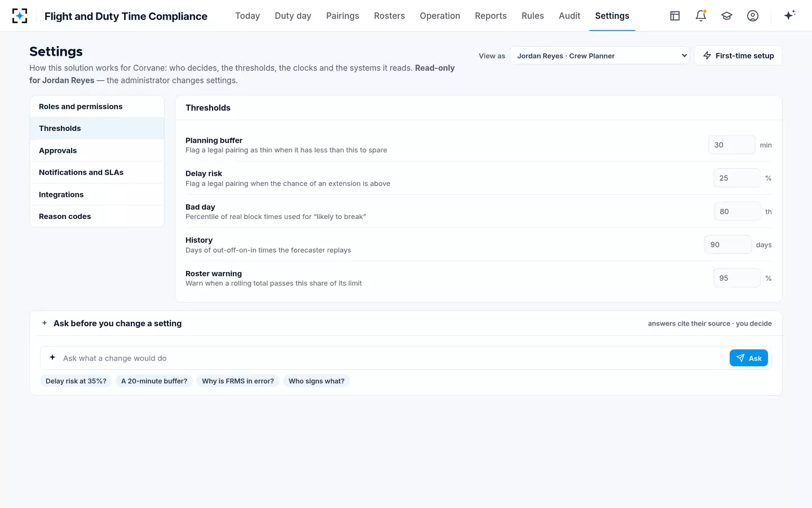
Task: Open the user profile icon
Action: point(753,16)
